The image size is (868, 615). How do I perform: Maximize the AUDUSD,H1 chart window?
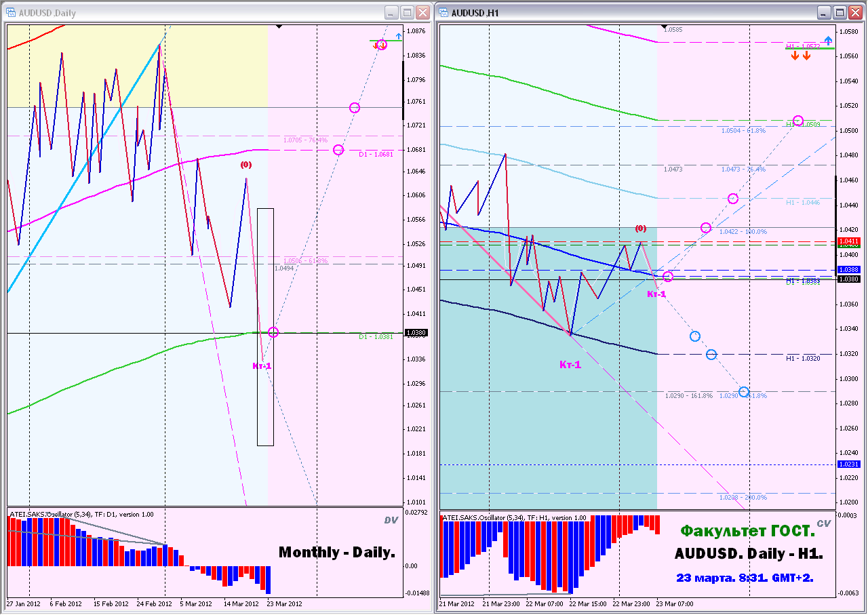840,13
